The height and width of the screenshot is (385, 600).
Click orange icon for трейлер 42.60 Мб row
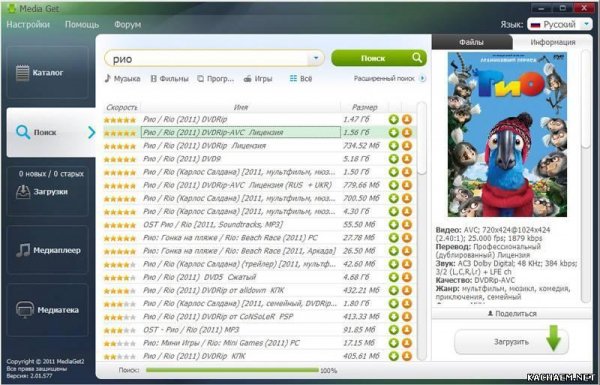pyautogui.click(x=407, y=264)
